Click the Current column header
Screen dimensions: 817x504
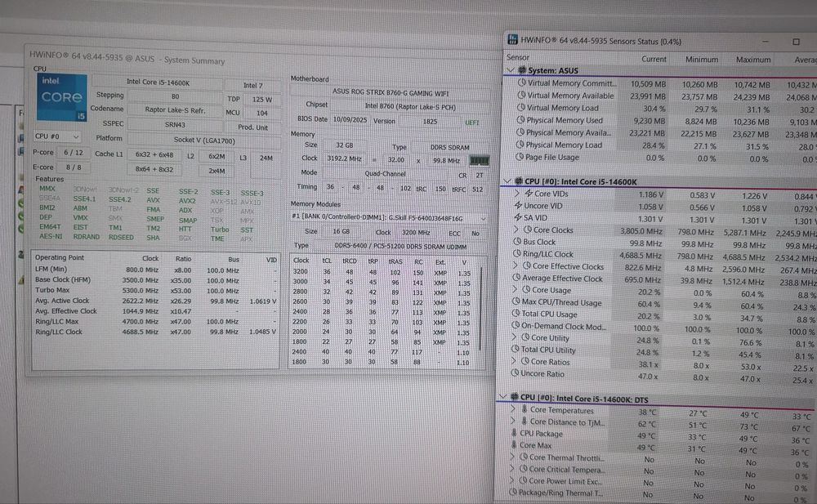click(654, 59)
